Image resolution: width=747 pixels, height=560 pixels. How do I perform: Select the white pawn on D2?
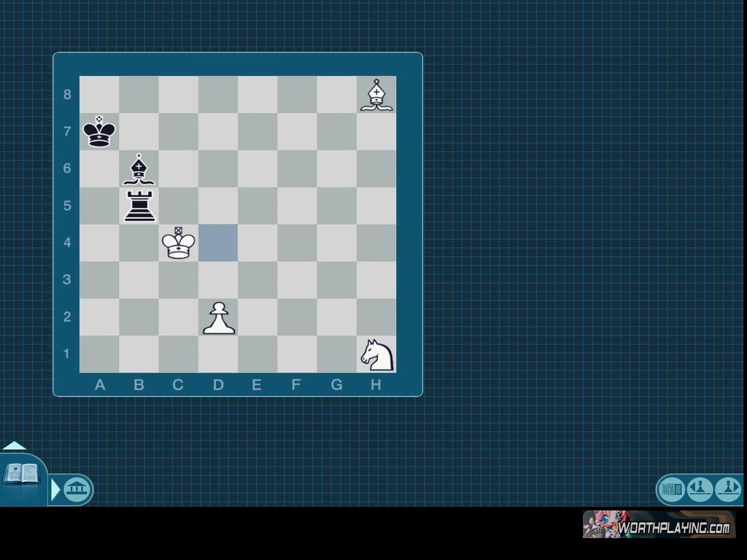218,318
